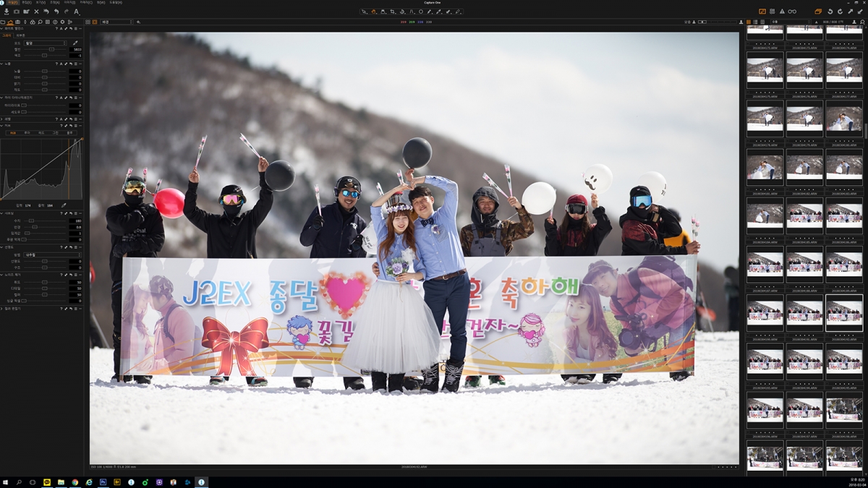Click the browser thumbnail size slider

pos(719,22)
